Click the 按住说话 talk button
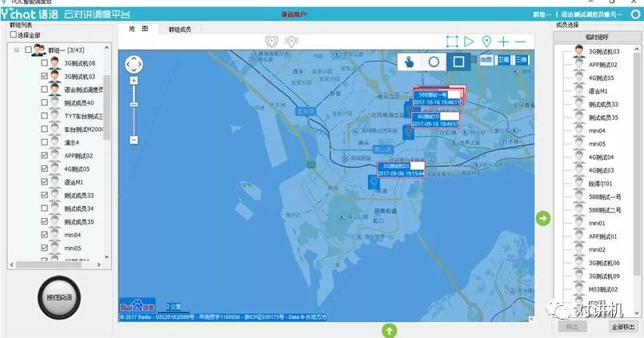Screen dimensions: 644x338 point(59,297)
